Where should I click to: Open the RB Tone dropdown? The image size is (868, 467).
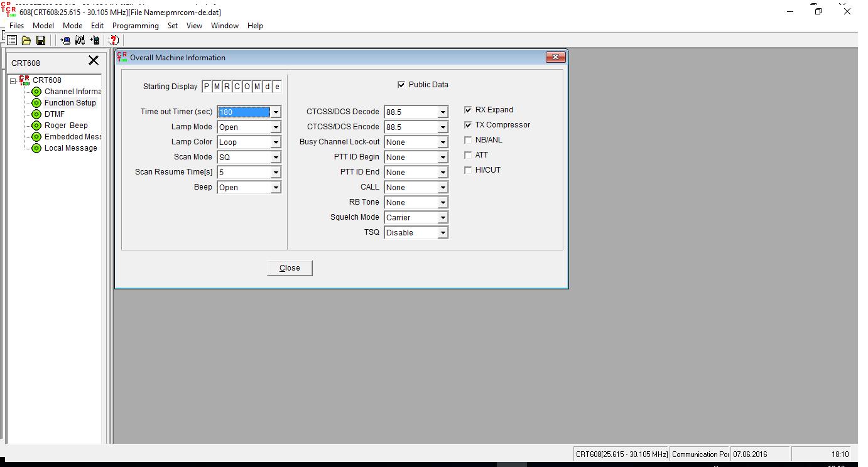coord(443,203)
